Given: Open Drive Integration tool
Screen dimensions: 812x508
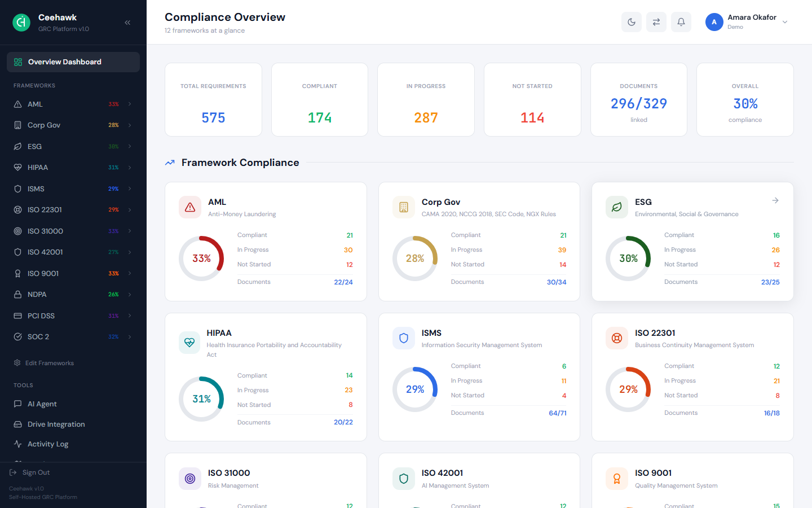Looking at the screenshot, I should pos(73,424).
